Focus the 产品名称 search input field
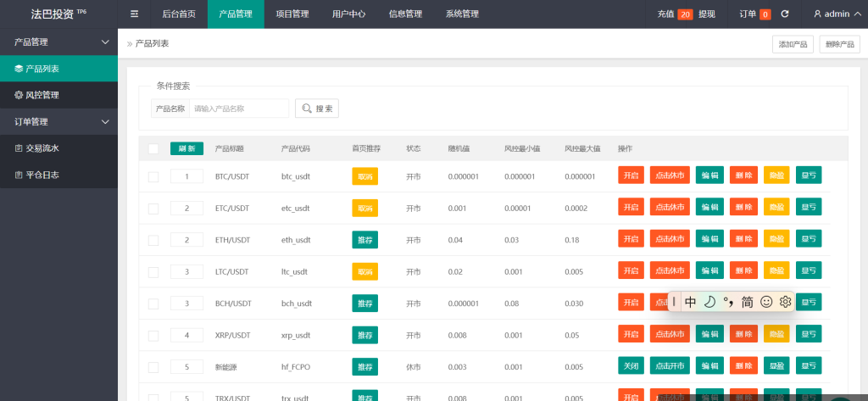The width and height of the screenshot is (868, 401). click(239, 109)
